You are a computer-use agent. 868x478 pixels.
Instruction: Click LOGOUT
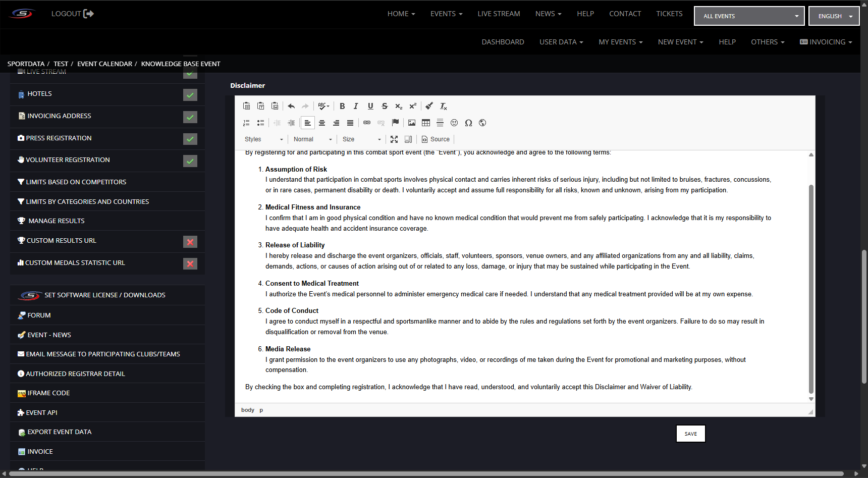(72, 14)
